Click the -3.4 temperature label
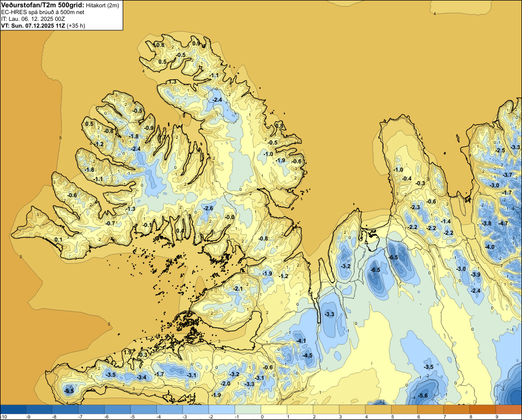Image resolution: width=522 pixels, height=420 pixels. coord(141,377)
